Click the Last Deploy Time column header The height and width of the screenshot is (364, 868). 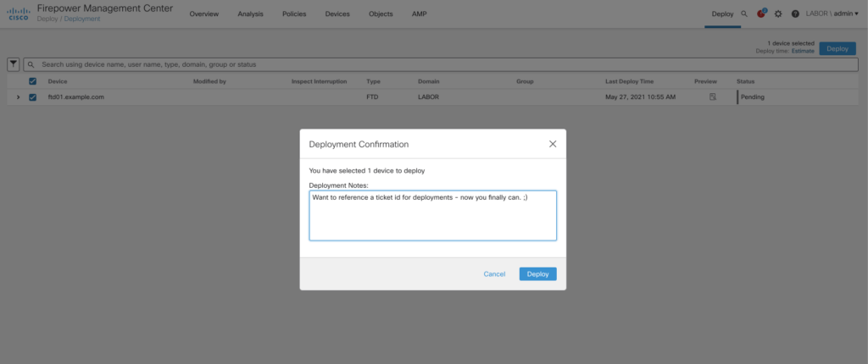pos(630,81)
